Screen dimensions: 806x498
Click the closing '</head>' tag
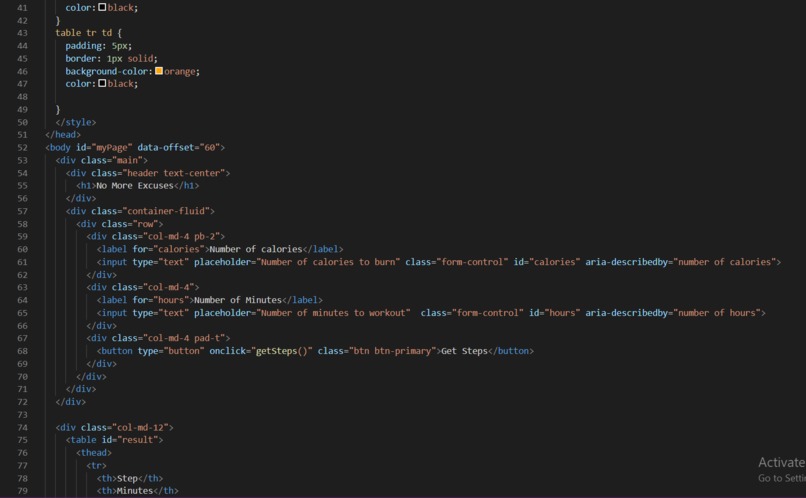pos(63,135)
